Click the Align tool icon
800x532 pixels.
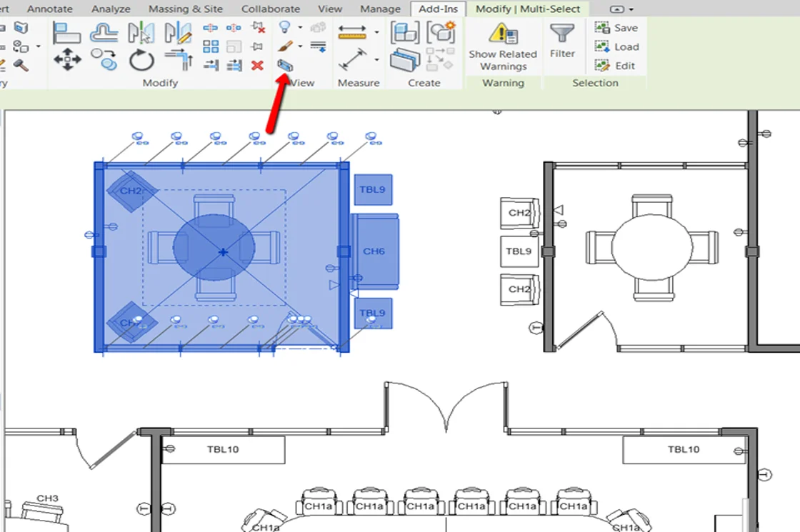pyautogui.click(x=66, y=33)
